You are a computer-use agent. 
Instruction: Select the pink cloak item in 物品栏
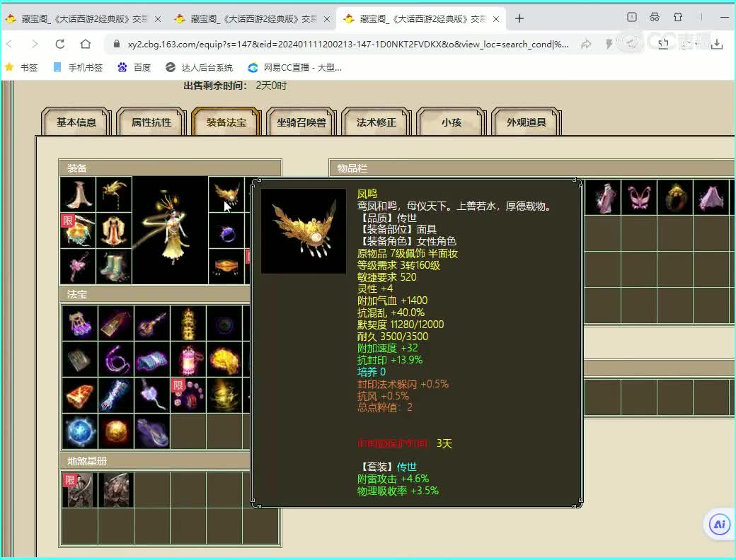point(711,197)
